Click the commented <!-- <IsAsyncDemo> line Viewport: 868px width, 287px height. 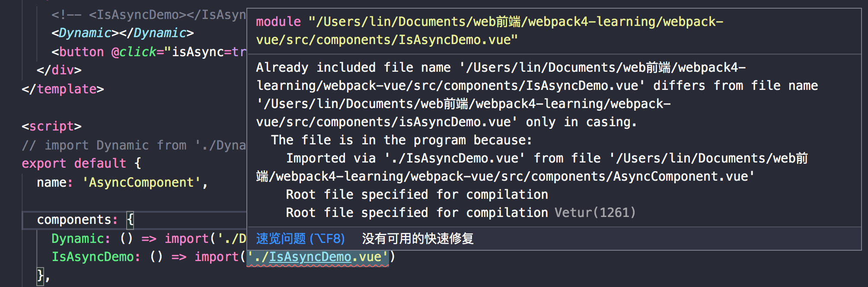tap(143, 14)
